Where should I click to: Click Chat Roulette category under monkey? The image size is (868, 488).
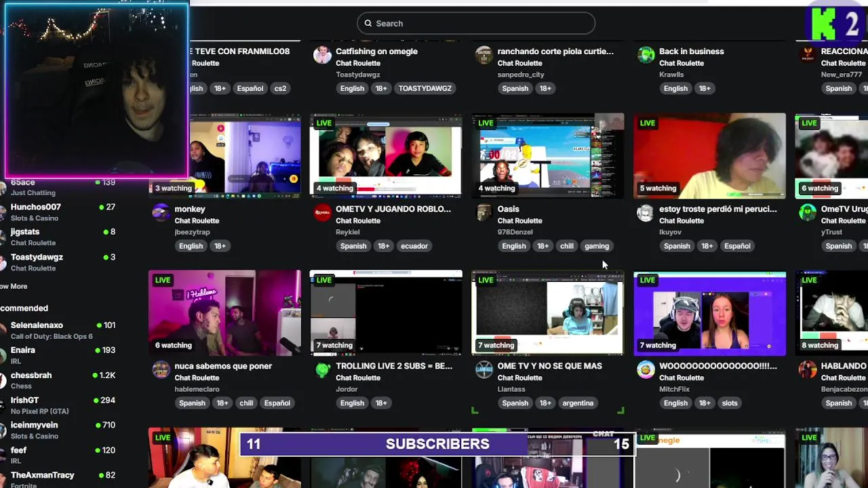click(197, 220)
